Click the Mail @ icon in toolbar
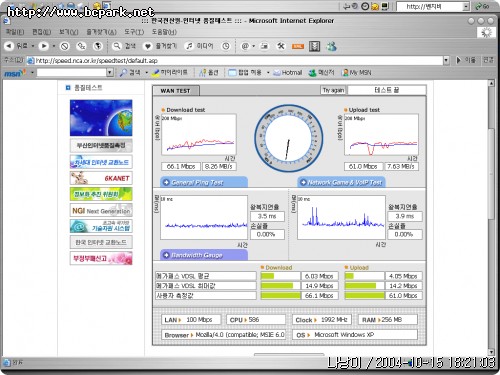The height and width of the screenshot is (375, 500). (x=245, y=46)
